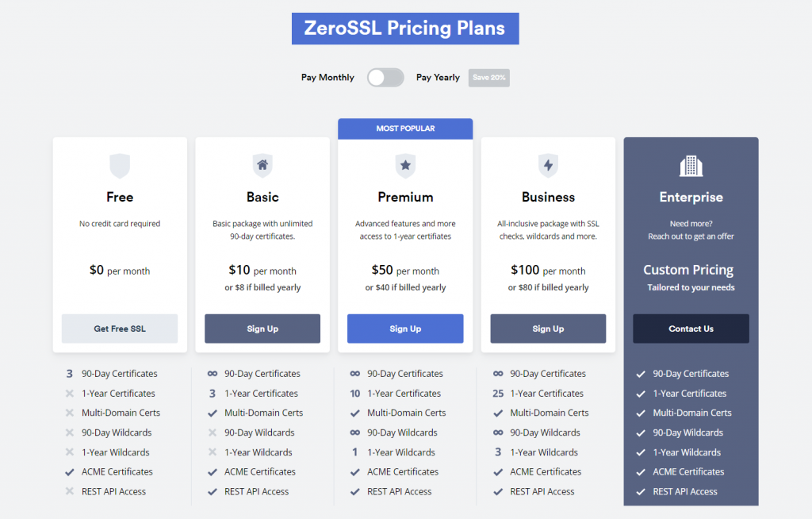Click the Business plan lightning shield icon
Image resolution: width=812 pixels, height=519 pixels.
(549, 166)
